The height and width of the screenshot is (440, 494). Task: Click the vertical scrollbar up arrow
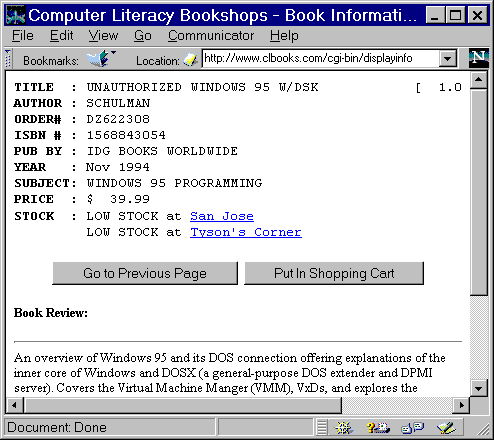[479, 80]
